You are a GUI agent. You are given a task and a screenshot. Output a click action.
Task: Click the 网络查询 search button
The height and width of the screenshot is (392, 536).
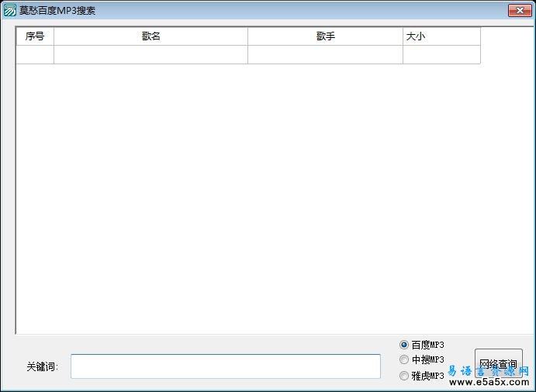[499, 363]
